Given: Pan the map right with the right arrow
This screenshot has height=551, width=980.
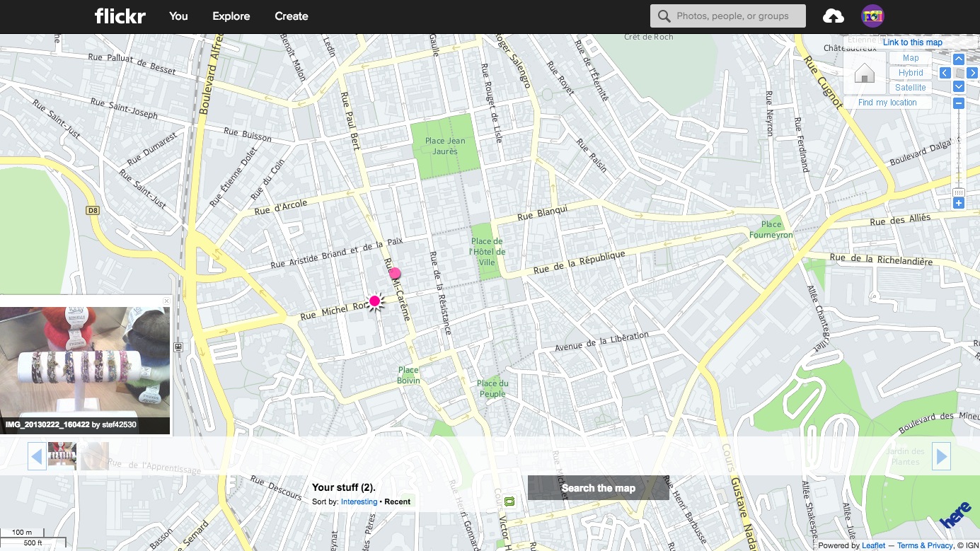Looking at the screenshot, I should 973,72.
